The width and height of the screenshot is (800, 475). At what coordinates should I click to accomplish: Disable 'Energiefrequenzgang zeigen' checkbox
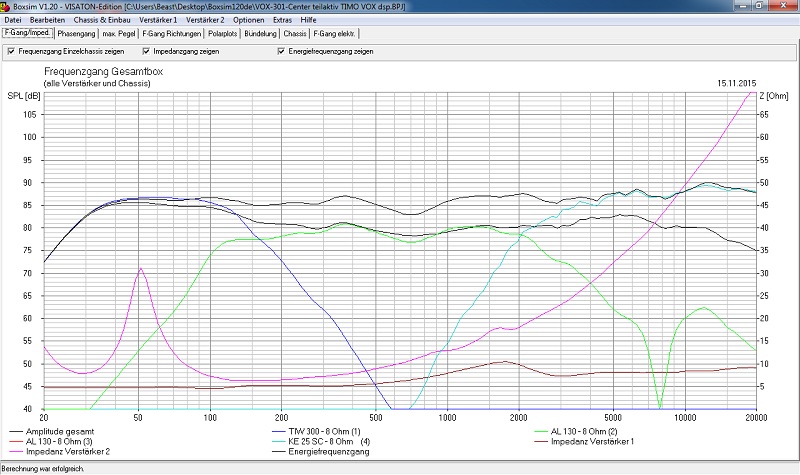click(280, 51)
